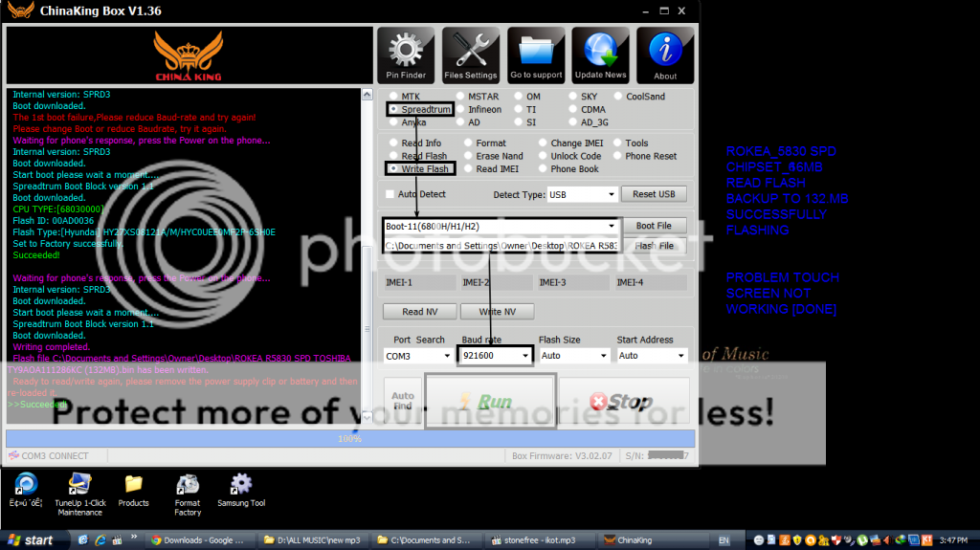Open the About info icon
The height and width of the screenshot is (550, 980).
point(665,55)
